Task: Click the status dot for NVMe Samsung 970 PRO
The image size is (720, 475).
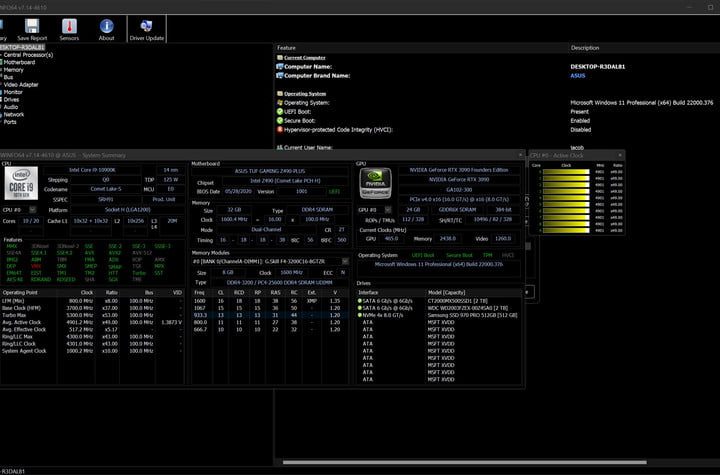Action: pos(360,315)
